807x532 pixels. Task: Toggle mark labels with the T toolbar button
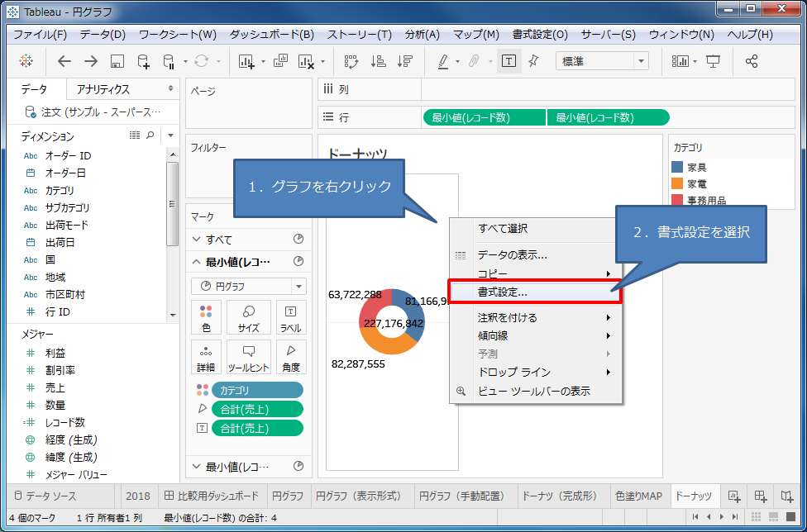509,60
